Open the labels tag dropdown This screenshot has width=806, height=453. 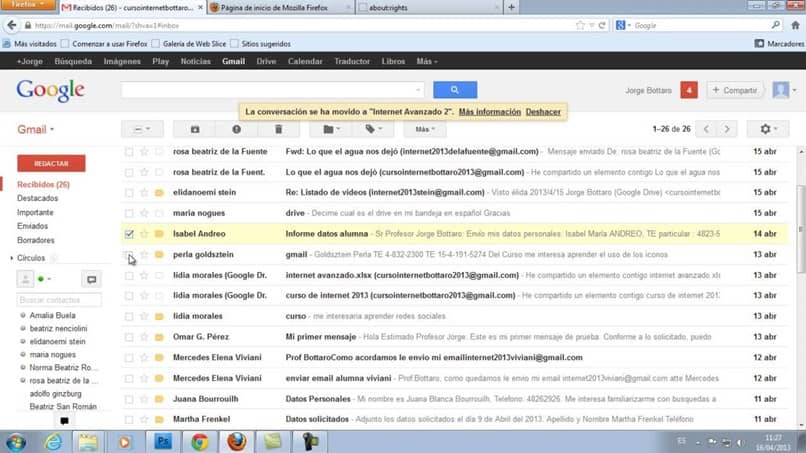[x=373, y=129]
